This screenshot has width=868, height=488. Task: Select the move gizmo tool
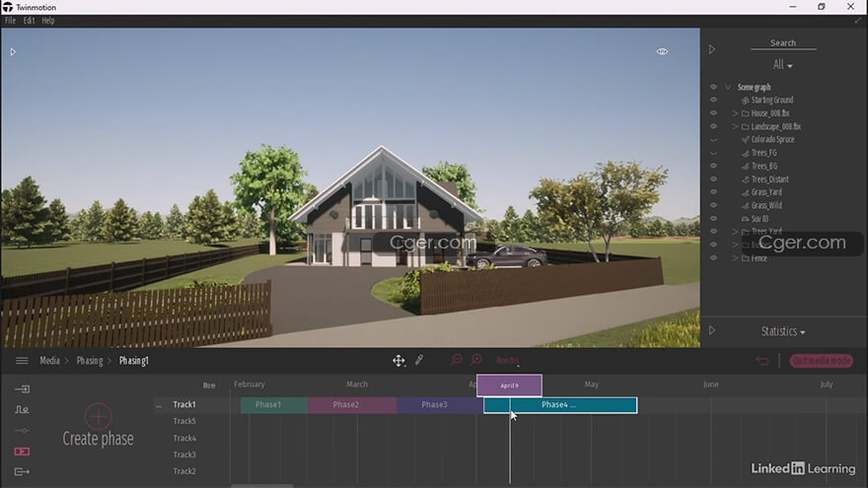tap(398, 361)
